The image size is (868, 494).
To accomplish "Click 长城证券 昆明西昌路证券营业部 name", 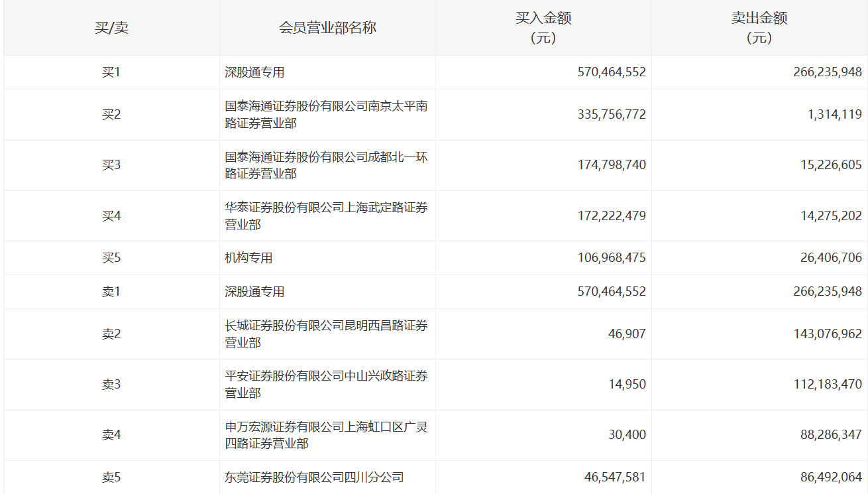I will (x=326, y=334).
